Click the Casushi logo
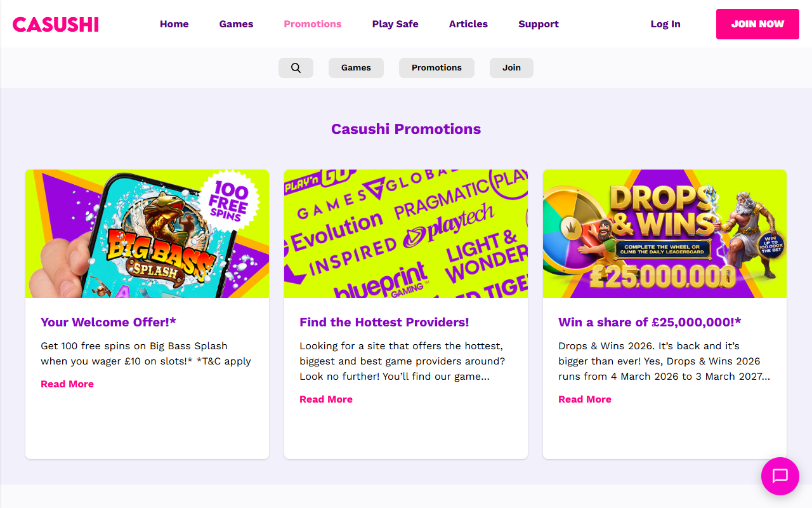This screenshot has width=812, height=508. pyautogui.click(x=55, y=24)
